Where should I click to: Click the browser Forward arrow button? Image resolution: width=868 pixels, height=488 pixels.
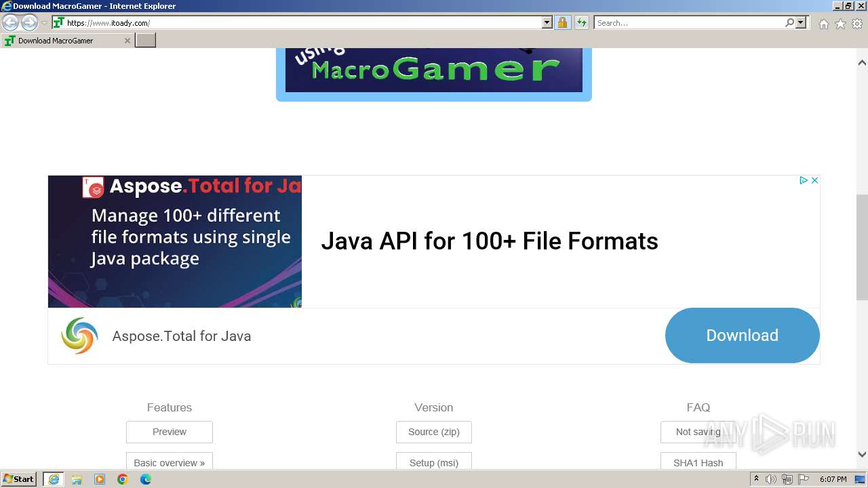pos(29,23)
